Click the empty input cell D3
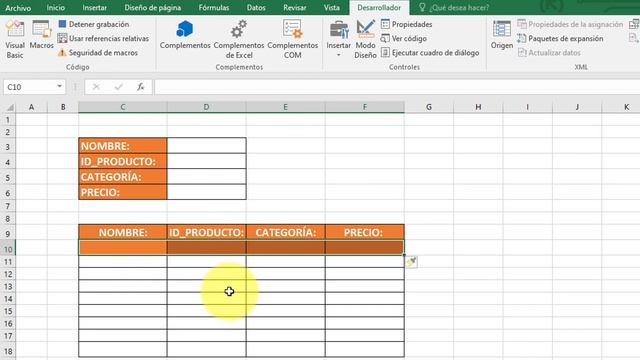The height and width of the screenshot is (360, 640). coord(207,146)
